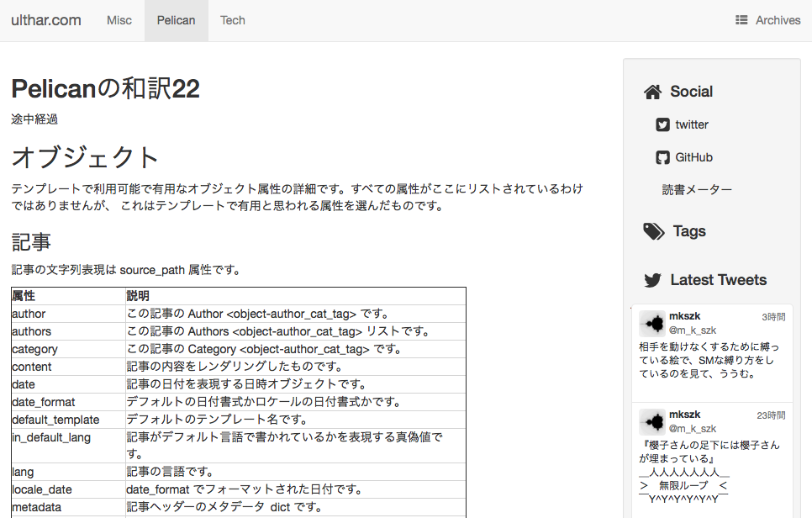Click mkszk name in 23時間 tweet
This screenshot has width=812, height=518.
[x=684, y=415]
